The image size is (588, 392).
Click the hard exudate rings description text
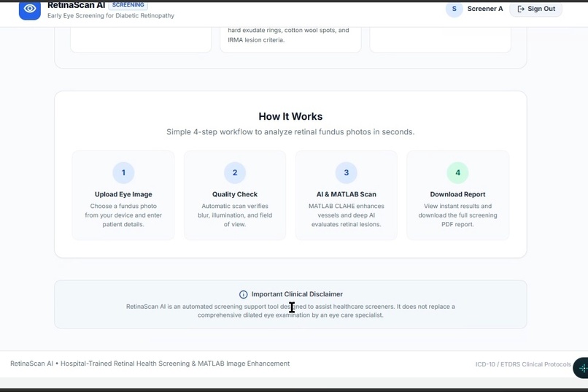(288, 35)
